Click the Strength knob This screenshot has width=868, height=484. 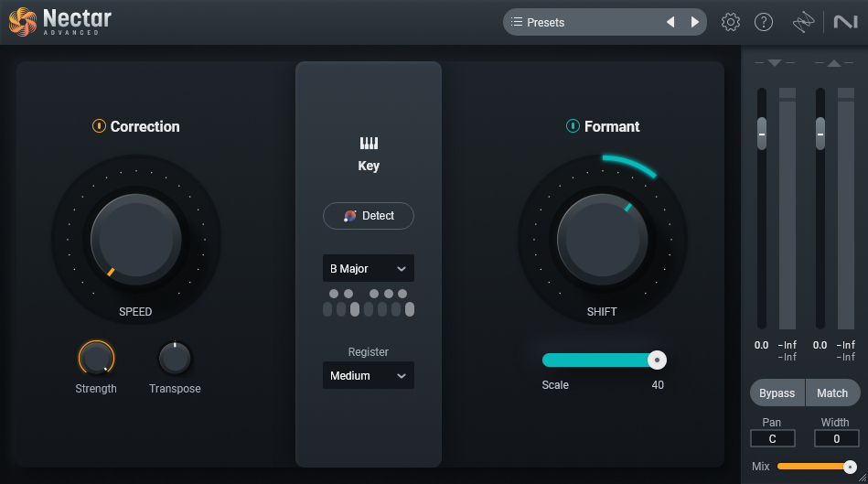click(x=96, y=359)
